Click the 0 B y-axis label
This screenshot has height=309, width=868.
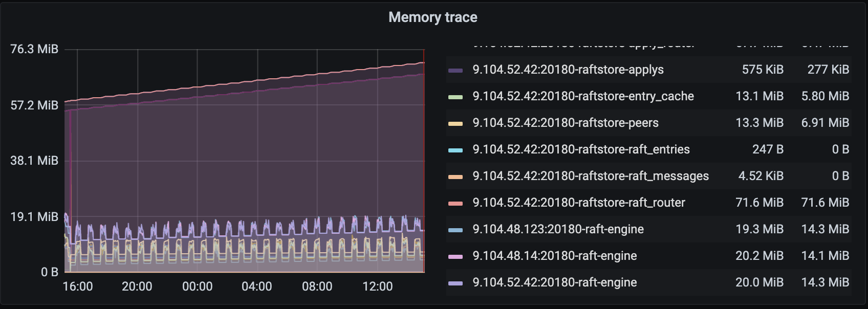click(50, 272)
